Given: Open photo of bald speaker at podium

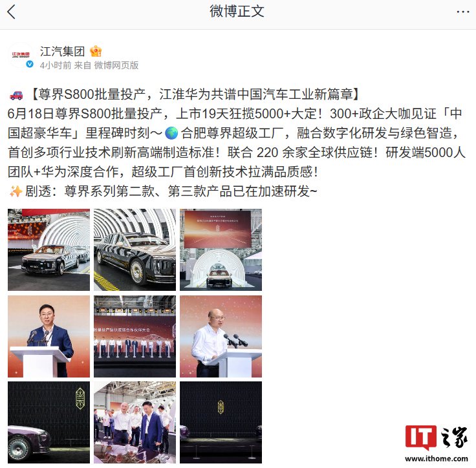Looking at the screenshot, I should pyautogui.click(x=221, y=336).
